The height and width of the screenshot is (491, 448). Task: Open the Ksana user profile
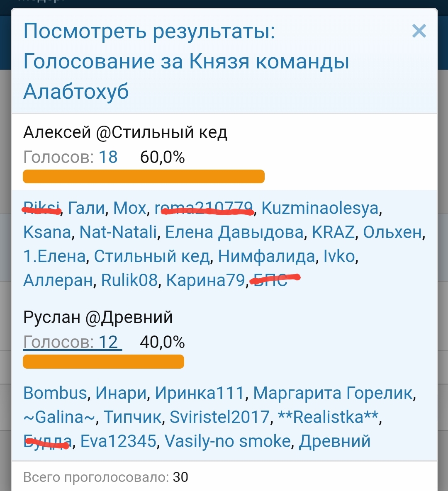click(x=47, y=232)
